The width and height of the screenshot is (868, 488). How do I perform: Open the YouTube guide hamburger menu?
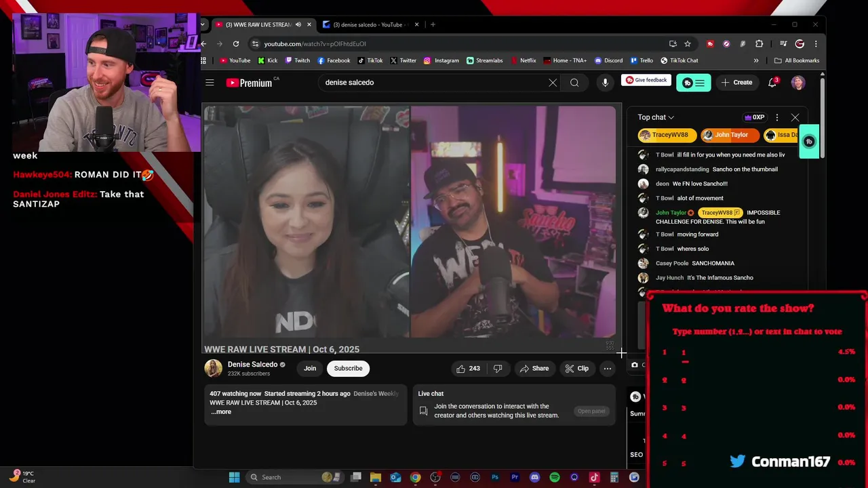click(210, 83)
